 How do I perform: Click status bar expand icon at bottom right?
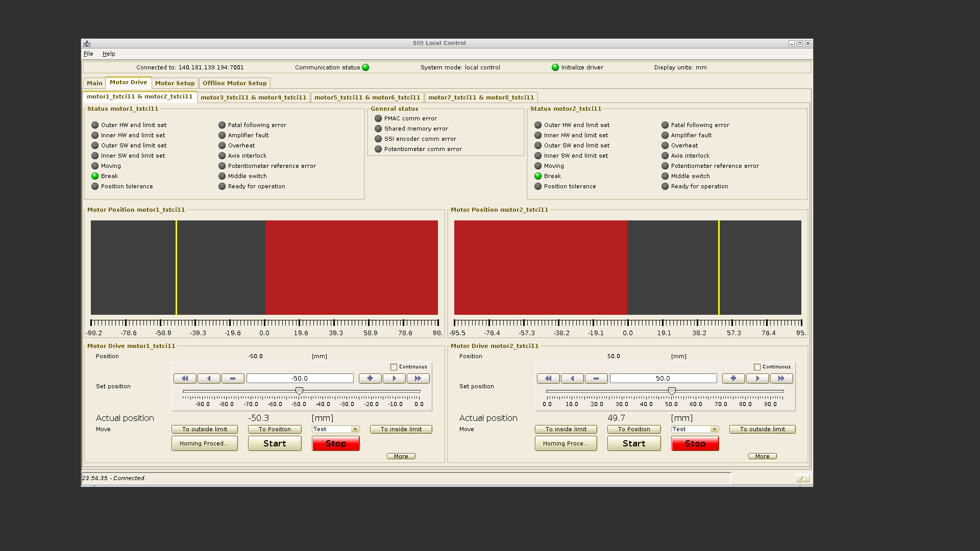[x=802, y=478]
